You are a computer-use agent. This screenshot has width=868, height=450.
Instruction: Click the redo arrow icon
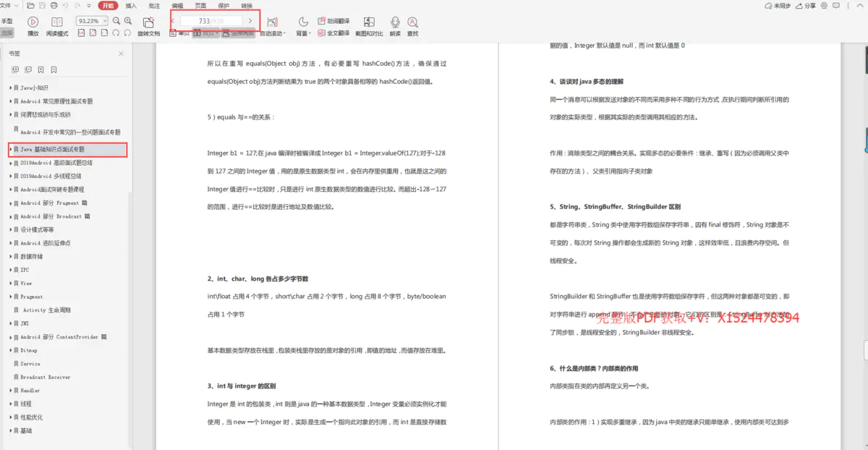pyautogui.click(x=77, y=6)
